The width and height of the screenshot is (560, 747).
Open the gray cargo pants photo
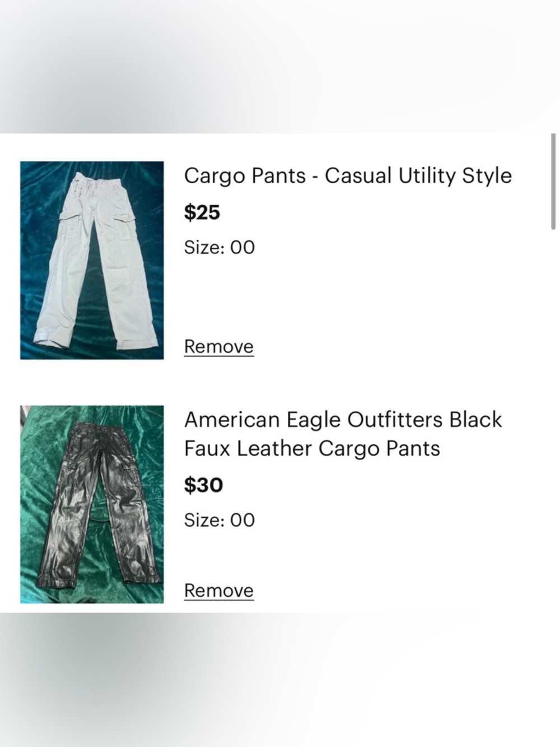92,260
